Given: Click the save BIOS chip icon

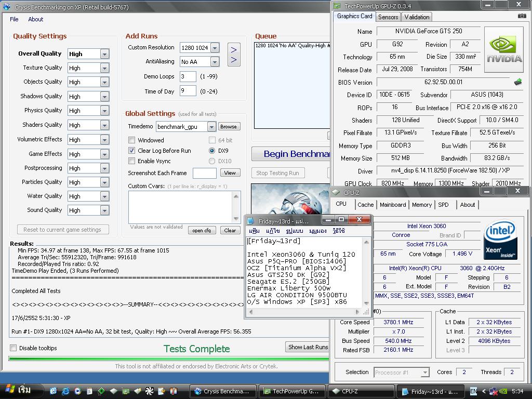Looking at the screenshot, I should (x=518, y=82).
